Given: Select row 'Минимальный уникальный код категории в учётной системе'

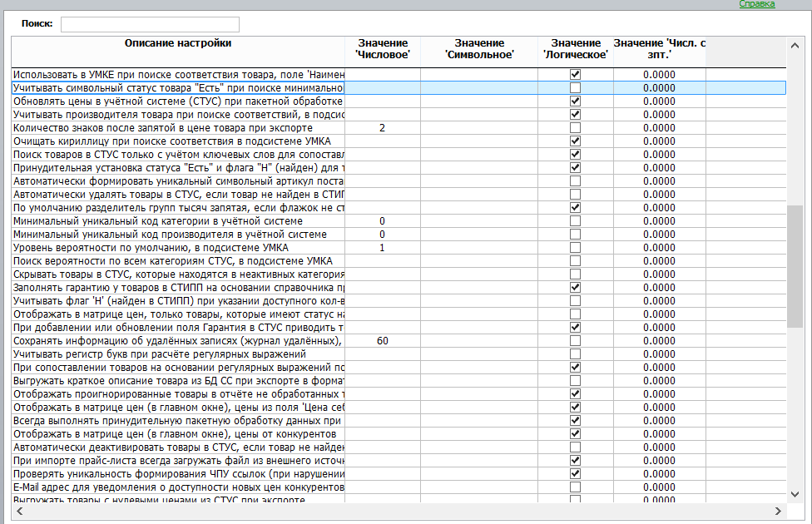Looking at the screenshot, I should (x=399, y=221).
